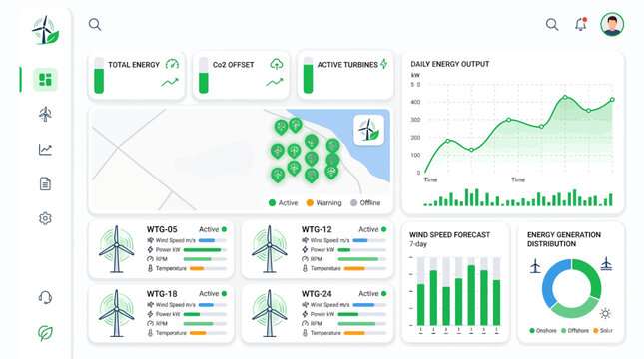Open the analytics line chart sidebar icon
The width and height of the screenshot is (644, 359).
click(x=45, y=149)
